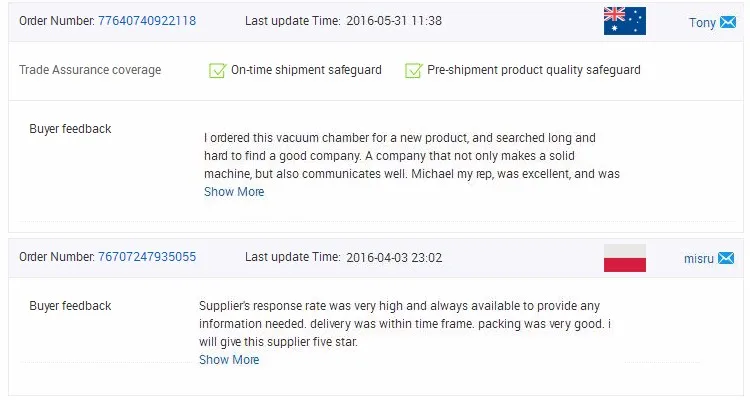Toggle On-time shipment safeguard checkmark
The height and width of the screenshot is (400, 750).
218,70
